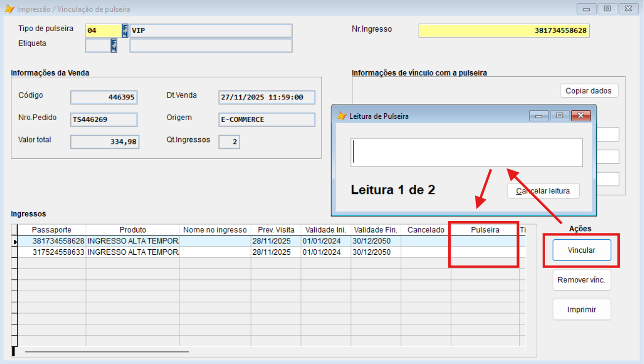The image size is (644, 364).
Task: Focus the wristband reading text box
Action: coord(466,152)
